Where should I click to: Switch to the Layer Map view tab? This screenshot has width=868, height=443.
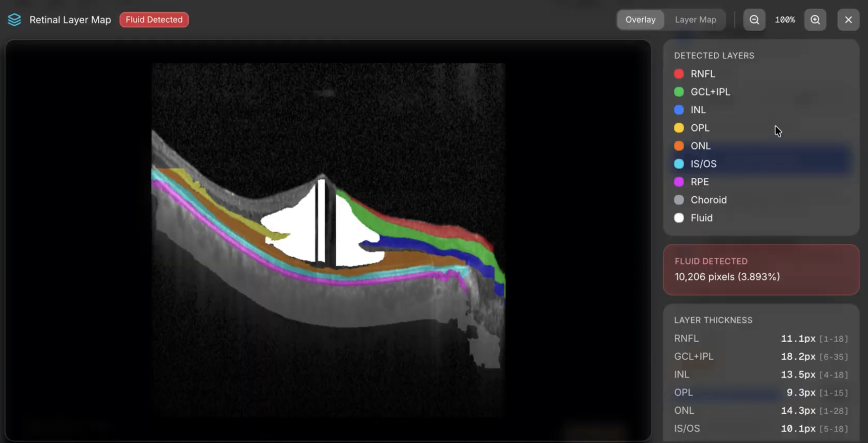pos(695,20)
